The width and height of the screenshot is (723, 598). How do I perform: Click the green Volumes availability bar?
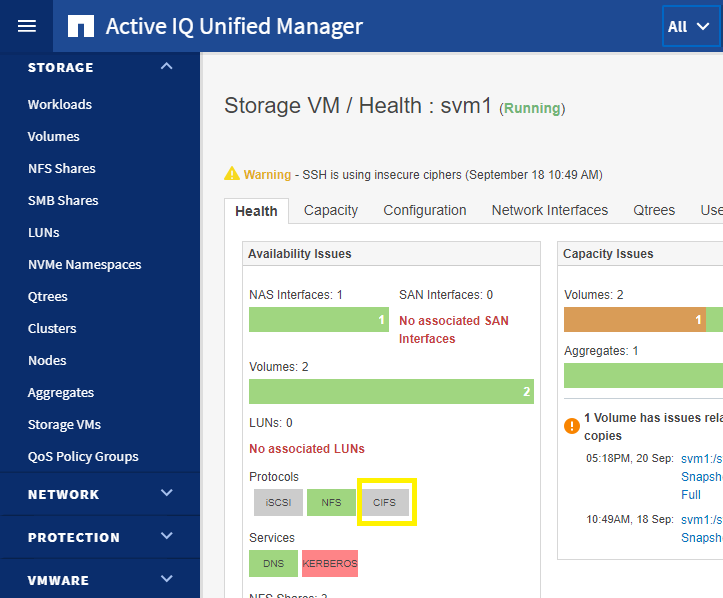[x=391, y=391]
